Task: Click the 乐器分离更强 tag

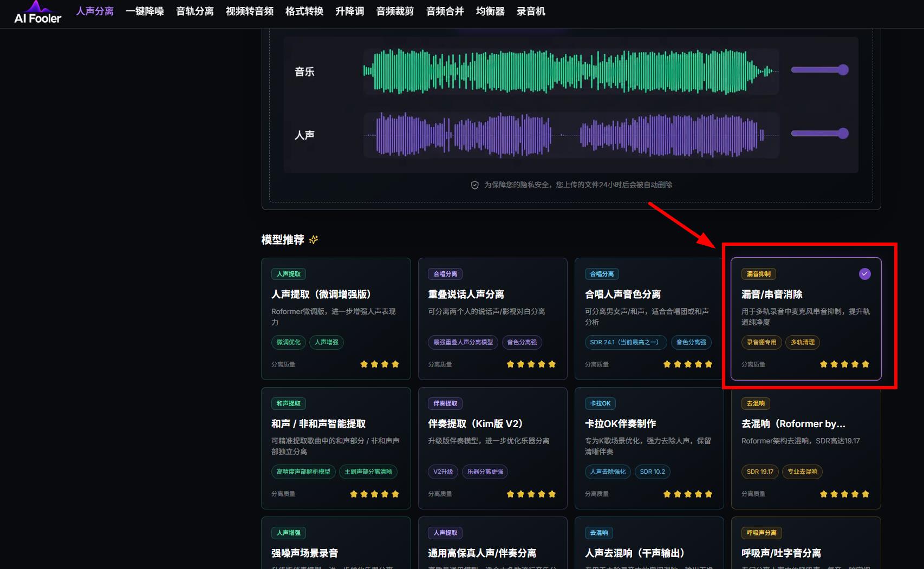Action: [485, 472]
